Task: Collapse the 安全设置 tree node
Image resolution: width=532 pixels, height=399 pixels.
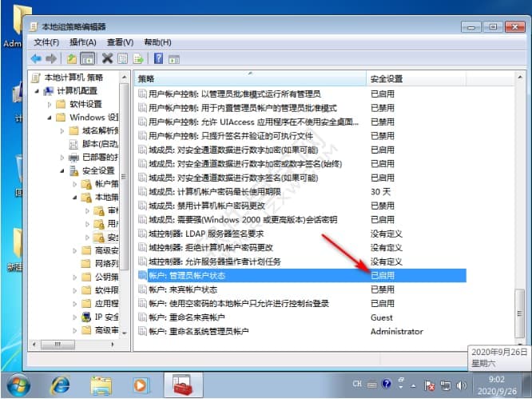Action: coord(61,170)
